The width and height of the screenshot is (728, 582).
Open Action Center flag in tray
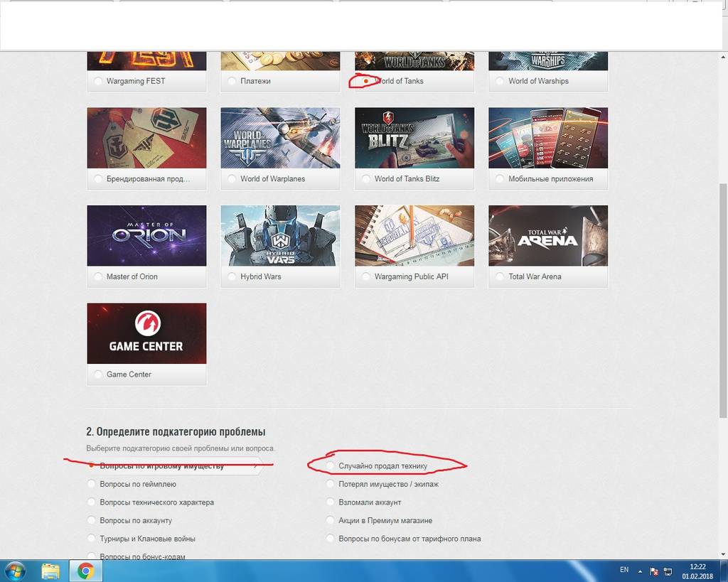pos(654,571)
